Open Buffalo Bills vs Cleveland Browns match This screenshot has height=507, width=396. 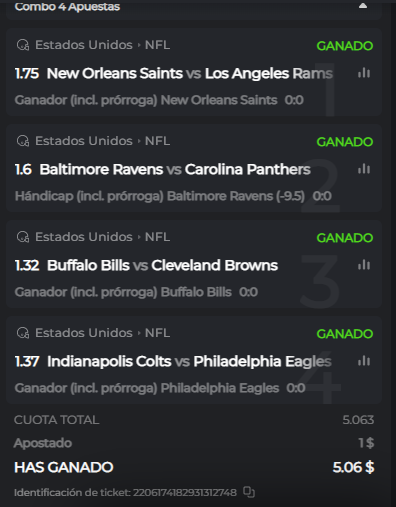162,265
